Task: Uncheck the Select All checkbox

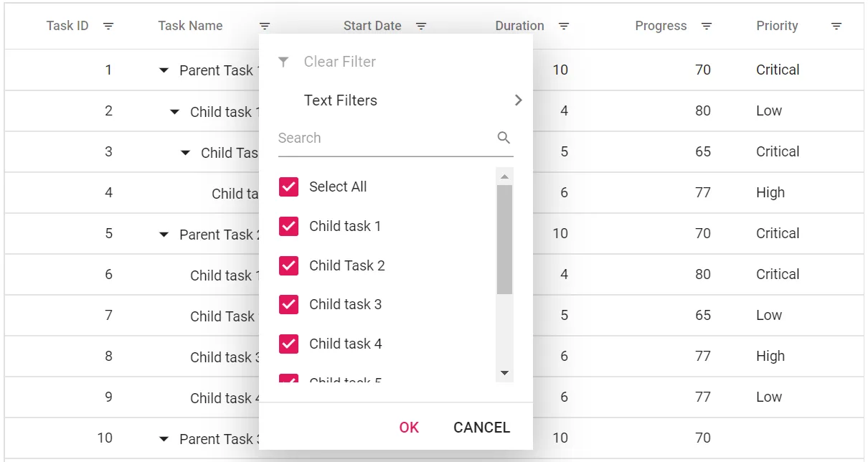Action: [288, 187]
